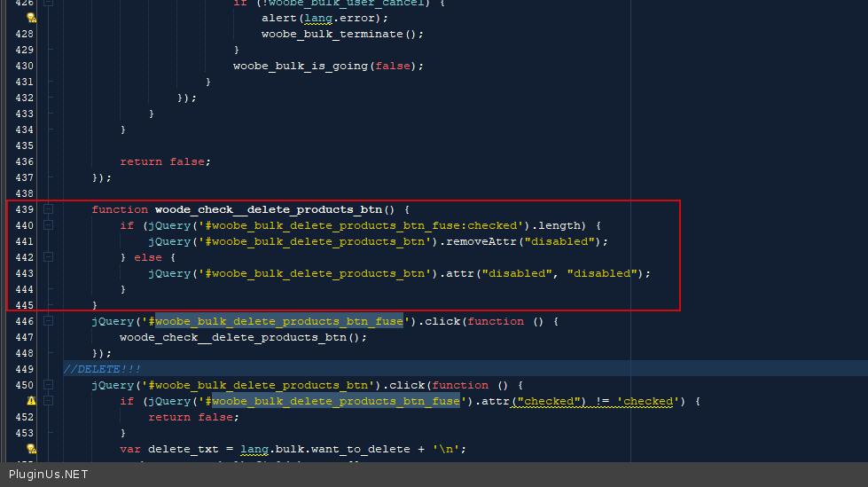868x487 pixels.
Task: Collapse the if block at line 440
Action: click(x=48, y=225)
